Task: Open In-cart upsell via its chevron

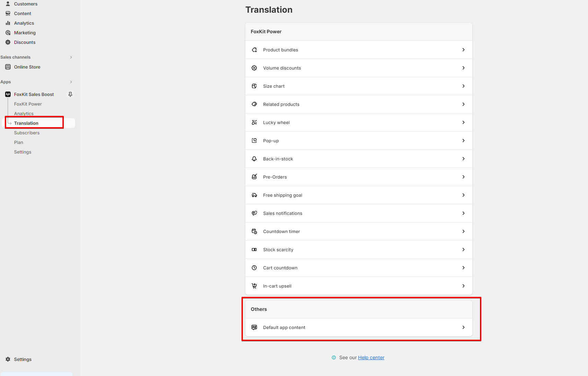Action: (x=463, y=286)
